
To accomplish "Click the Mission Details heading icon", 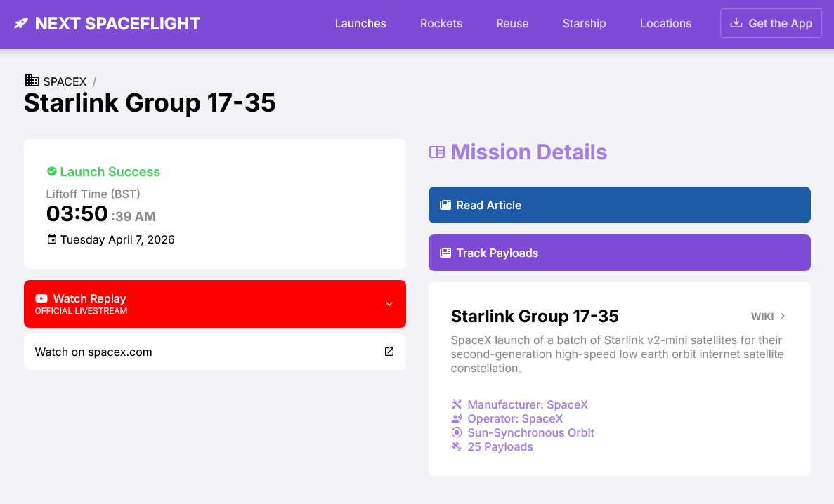I will click(437, 152).
